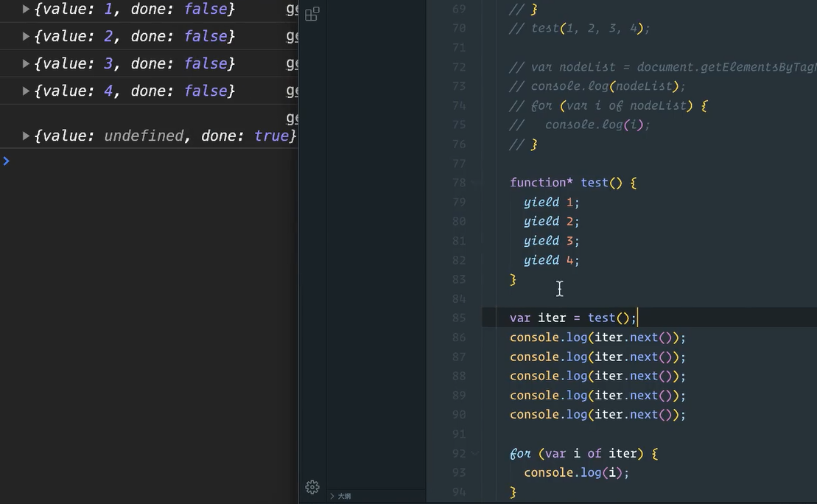Open the Extensions icon in activity bar

coord(312,14)
